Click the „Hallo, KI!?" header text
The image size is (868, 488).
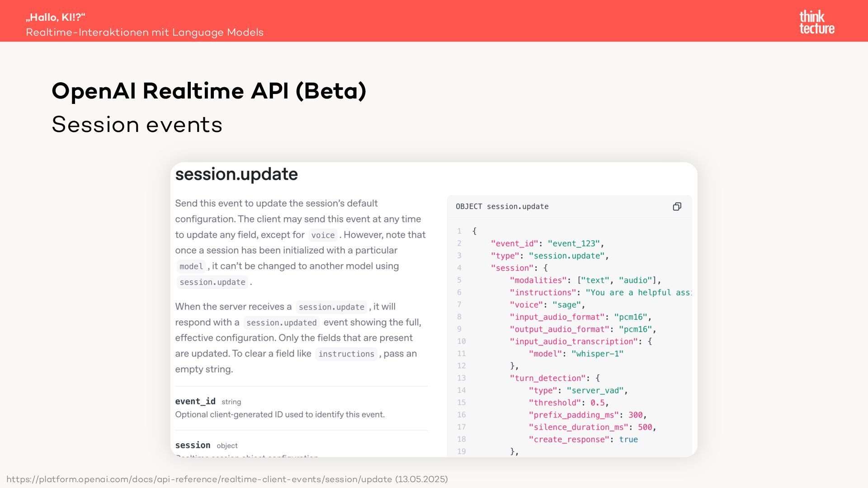[x=56, y=17]
